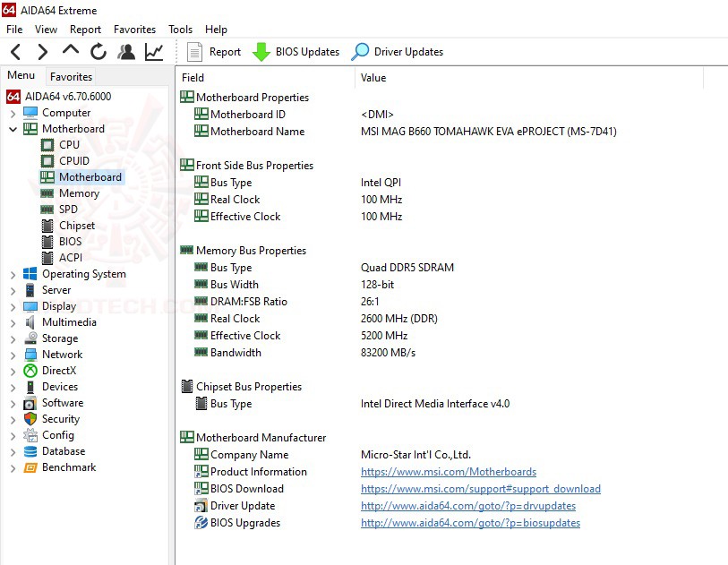
Task: Collapse the Motherboard tree node
Action: coord(13,129)
